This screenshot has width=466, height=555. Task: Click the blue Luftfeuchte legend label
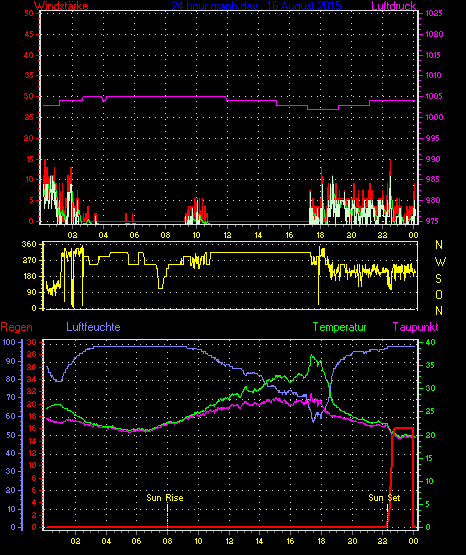(93, 327)
